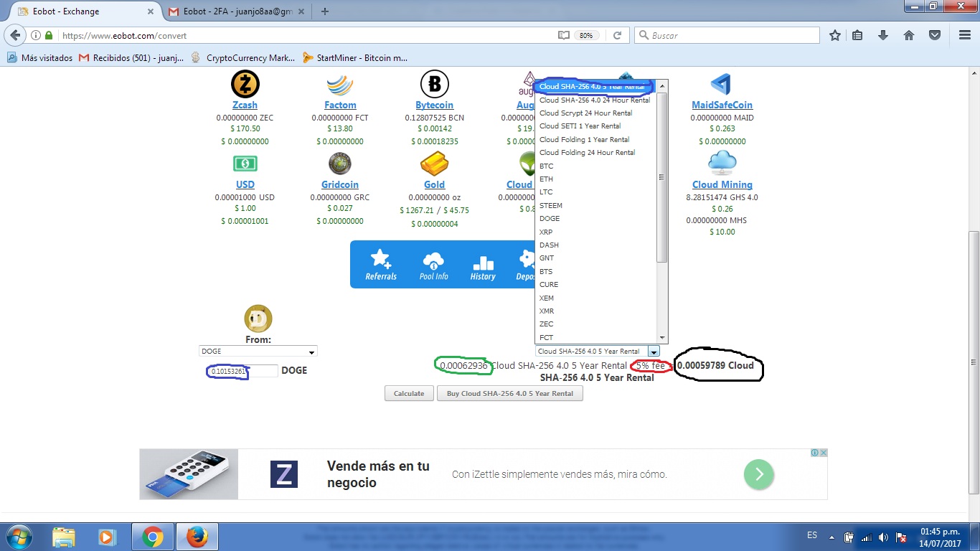Click volume icon in system tray
This screenshot has height=551, width=980.
coord(883,537)
